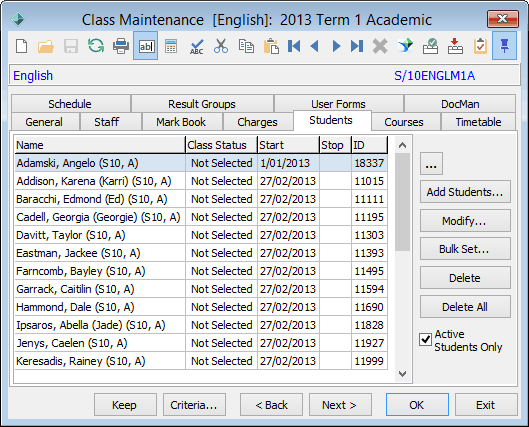Click the New document toolbar icon
The width and height of the screenshot is (529, 427).
coord(22,46)
